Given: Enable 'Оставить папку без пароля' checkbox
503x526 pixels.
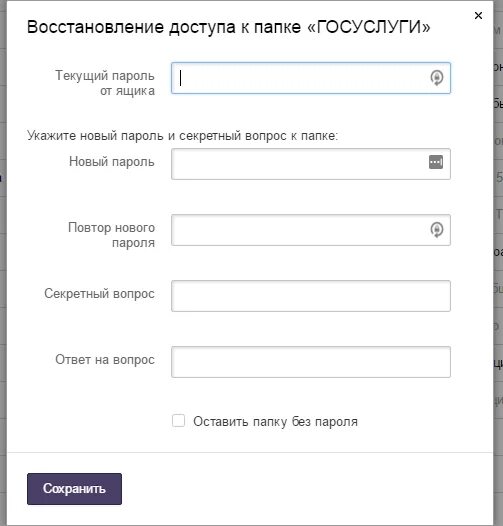Looking at the screenshot, I should (x=178, y=421).
